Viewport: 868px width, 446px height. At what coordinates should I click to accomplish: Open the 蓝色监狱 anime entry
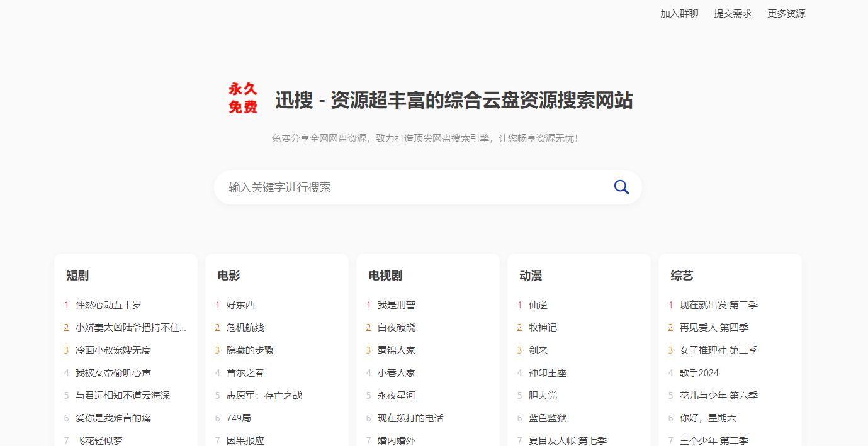(549, 418)
